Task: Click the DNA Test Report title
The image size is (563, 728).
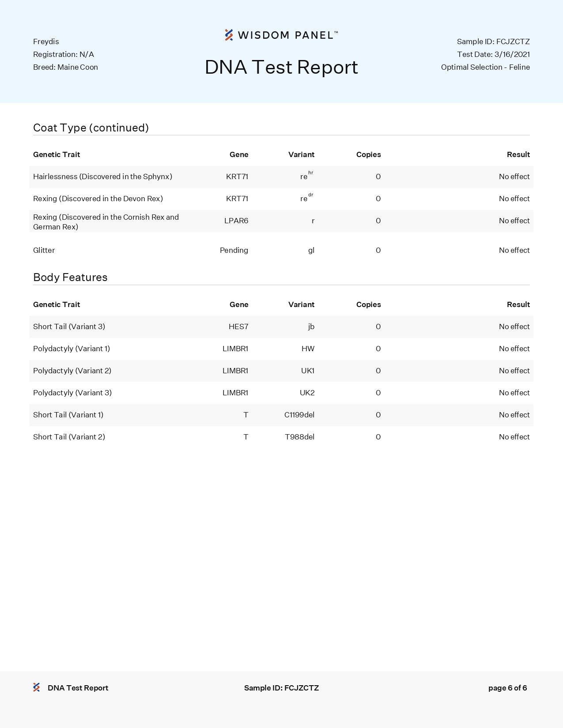Action: (x=281, y=68)
